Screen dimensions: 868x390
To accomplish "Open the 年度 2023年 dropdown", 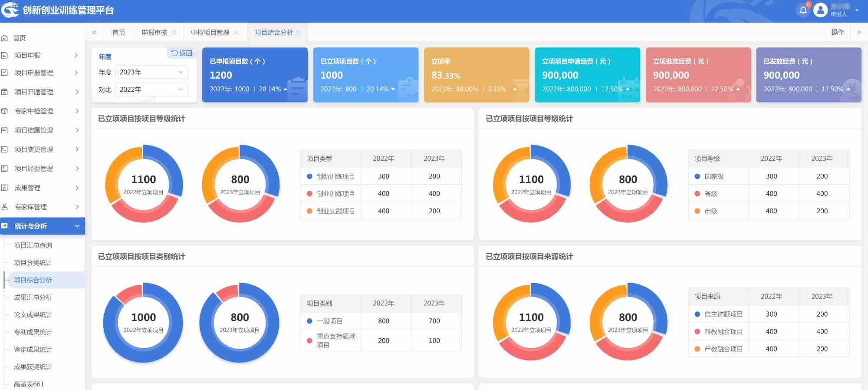I will (151, 72).
